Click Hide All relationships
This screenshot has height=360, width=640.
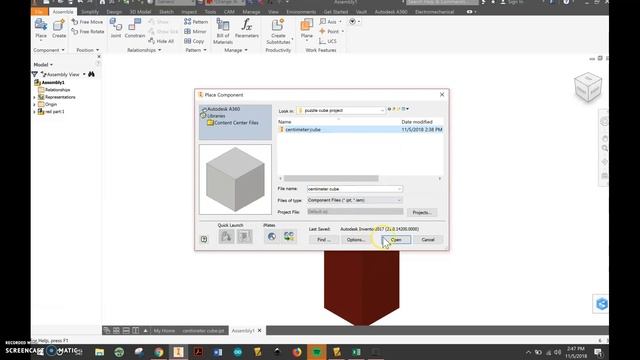(161, 41)
